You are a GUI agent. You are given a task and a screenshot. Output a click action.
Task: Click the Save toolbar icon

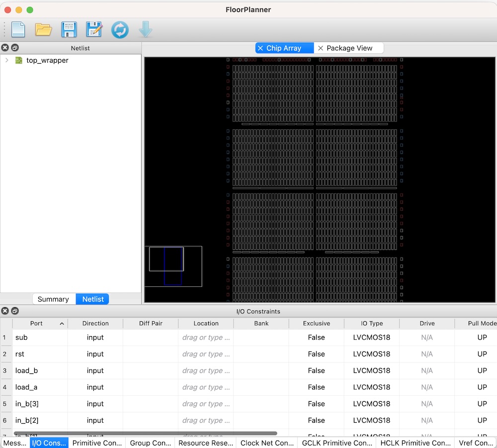tap(69, 30)
